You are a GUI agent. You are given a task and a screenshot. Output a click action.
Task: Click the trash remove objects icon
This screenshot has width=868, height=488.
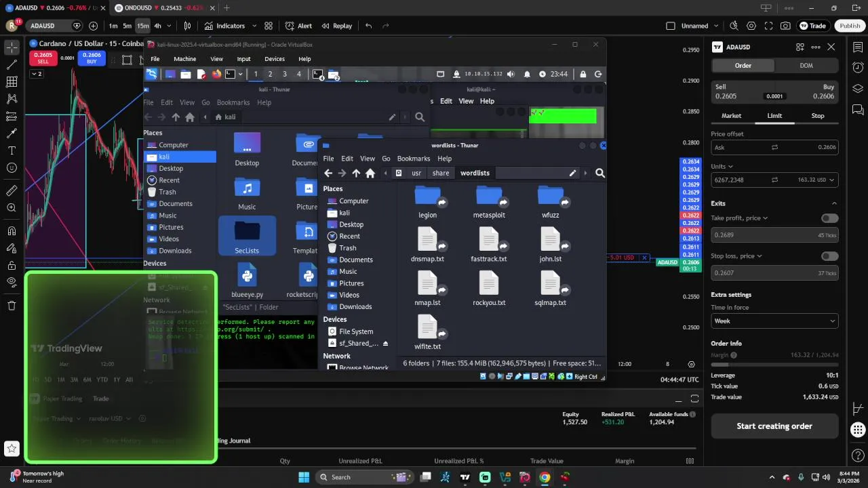click(x=12, y=306)
